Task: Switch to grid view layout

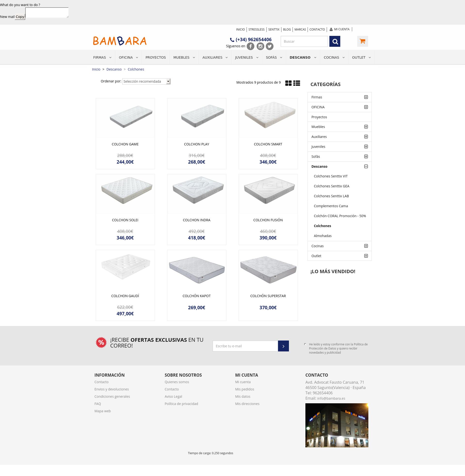Action: coord(288,83)
